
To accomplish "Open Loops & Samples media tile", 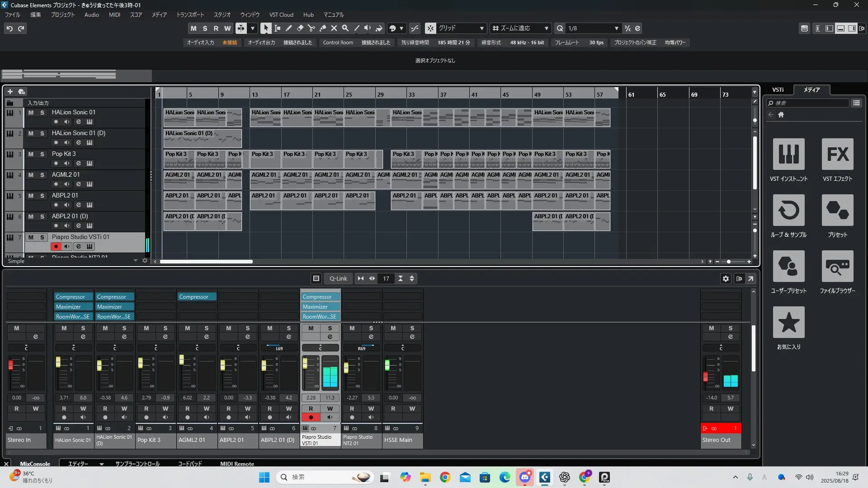I will click(788, 211).
